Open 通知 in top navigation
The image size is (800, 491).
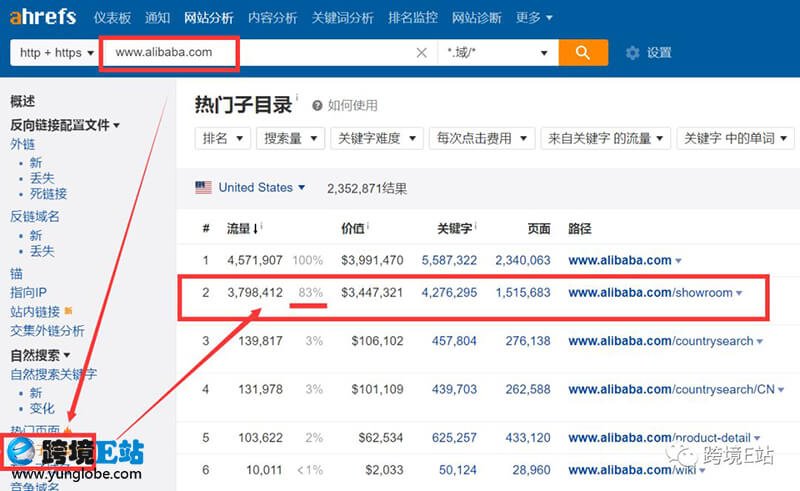click(x=157, y=18)
